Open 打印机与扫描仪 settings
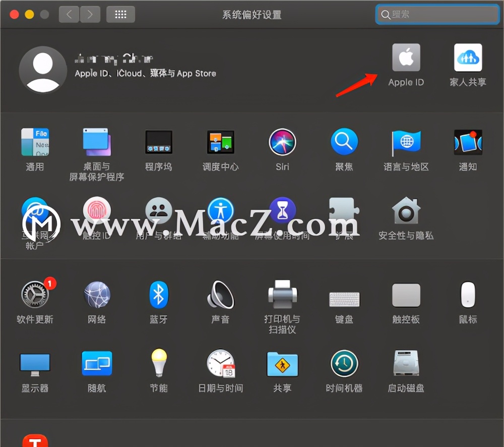This screenshot has width=504, height=447. (x=282, y=295)
